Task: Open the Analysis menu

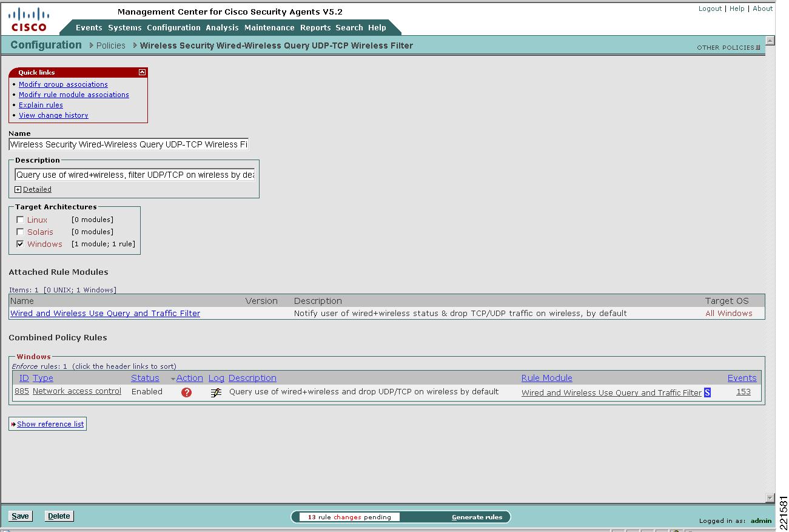Action: (x=222, y=27)
